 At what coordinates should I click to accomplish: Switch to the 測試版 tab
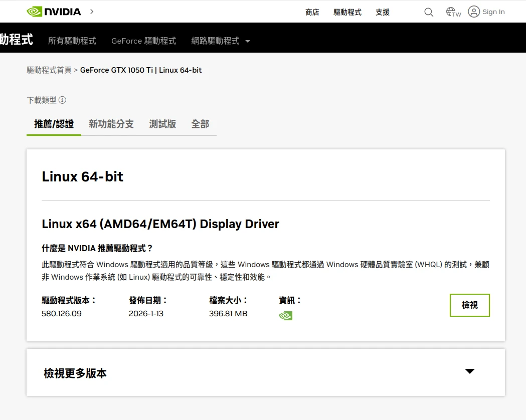click(162, 124)
